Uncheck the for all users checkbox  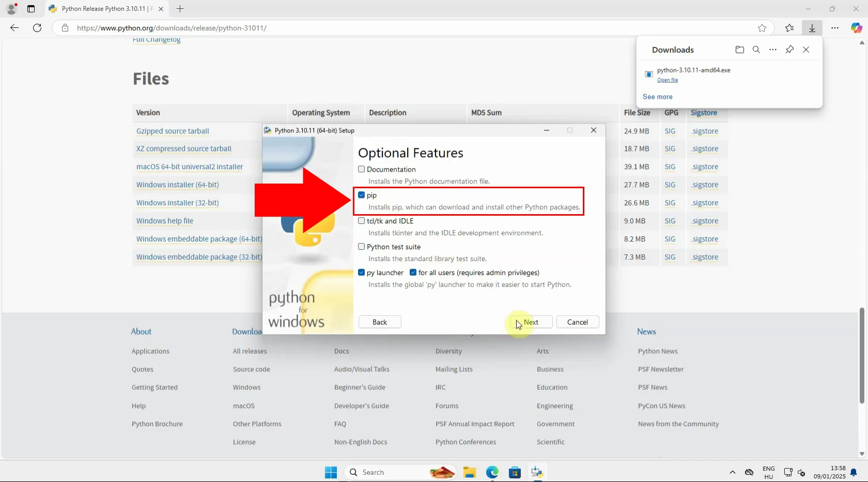(413, 273)
